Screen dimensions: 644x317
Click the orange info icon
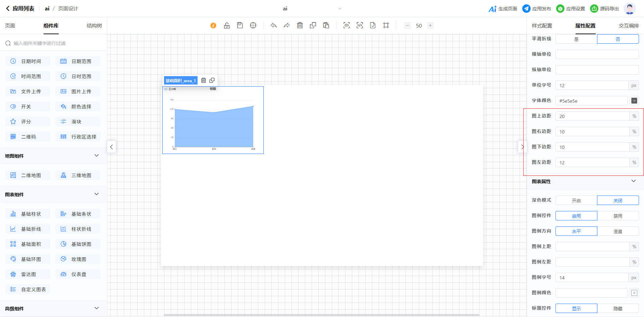tap(213, 25)
